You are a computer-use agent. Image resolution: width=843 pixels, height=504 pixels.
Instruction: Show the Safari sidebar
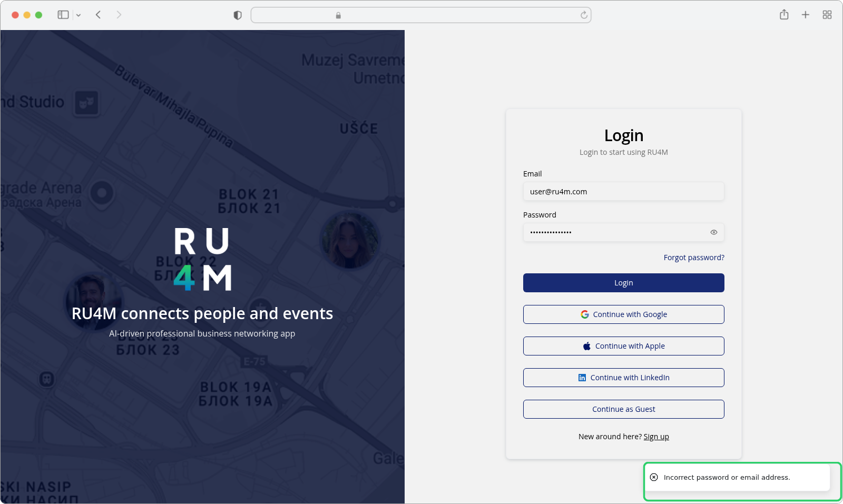click(x=63, y=15)
